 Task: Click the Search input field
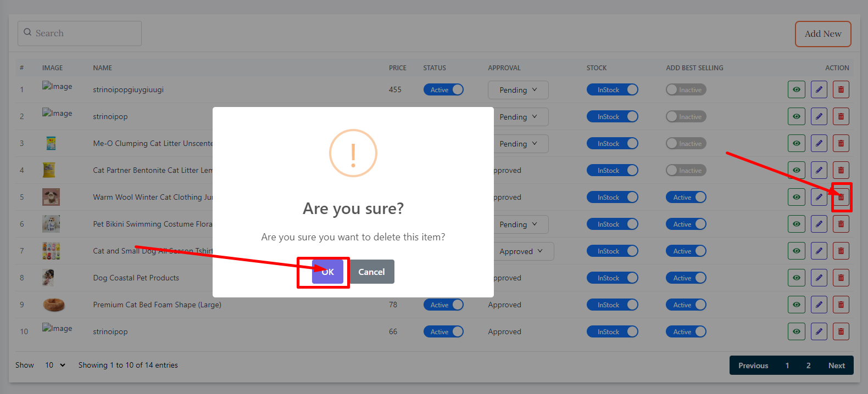pos(80,33)
